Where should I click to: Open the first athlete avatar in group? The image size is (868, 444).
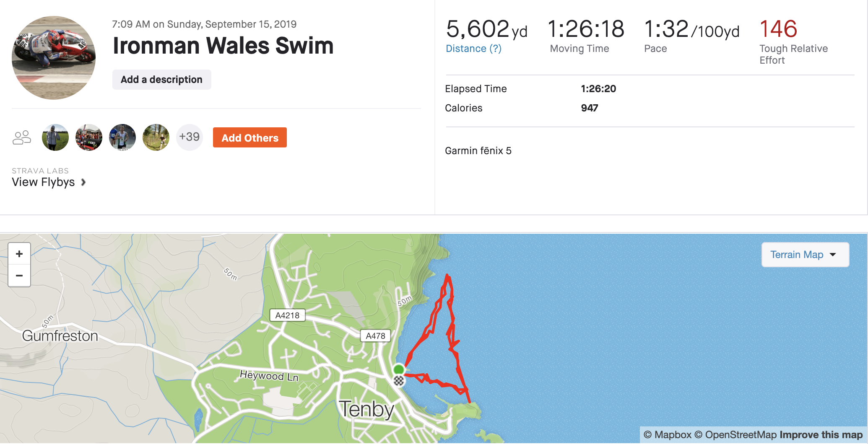click(x=55, y=137)
